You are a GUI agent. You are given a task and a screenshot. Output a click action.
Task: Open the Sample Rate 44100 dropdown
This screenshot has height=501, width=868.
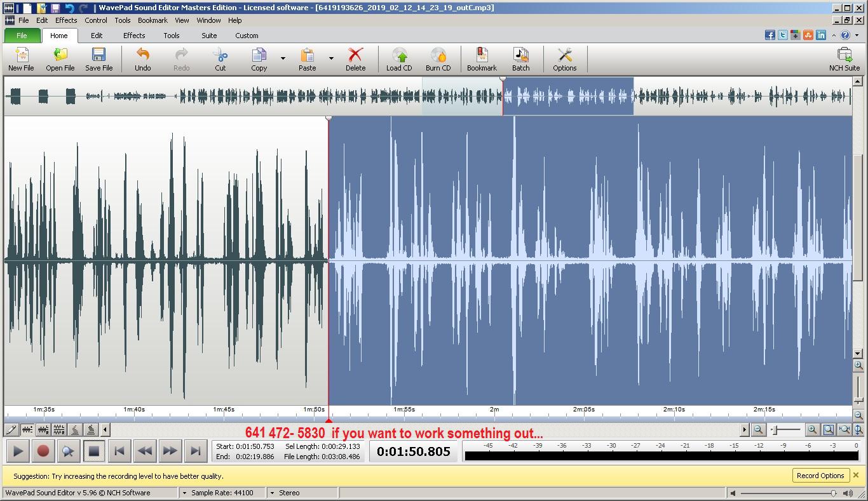pos(222,493)
